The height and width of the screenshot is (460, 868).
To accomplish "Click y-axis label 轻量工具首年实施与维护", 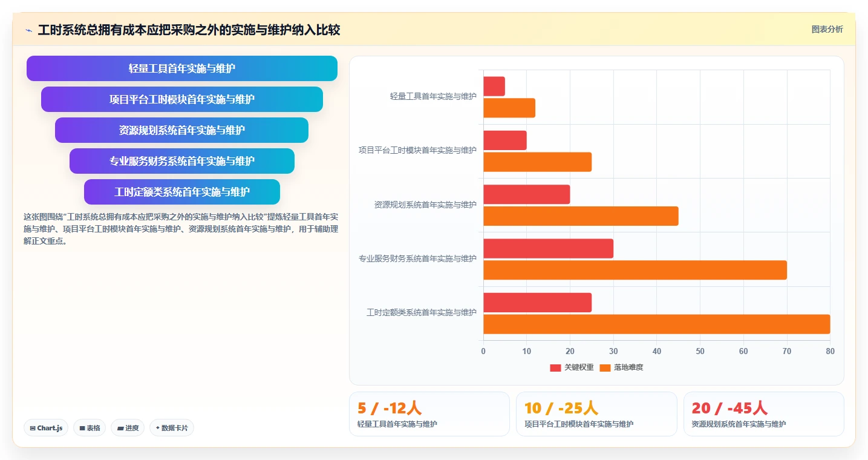I will coord(433,96).
